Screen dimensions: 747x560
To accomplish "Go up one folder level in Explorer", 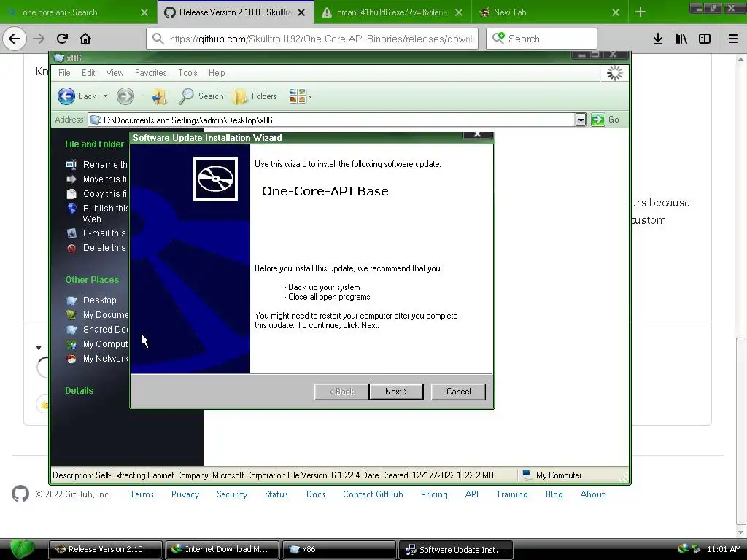I will (158, 96).
